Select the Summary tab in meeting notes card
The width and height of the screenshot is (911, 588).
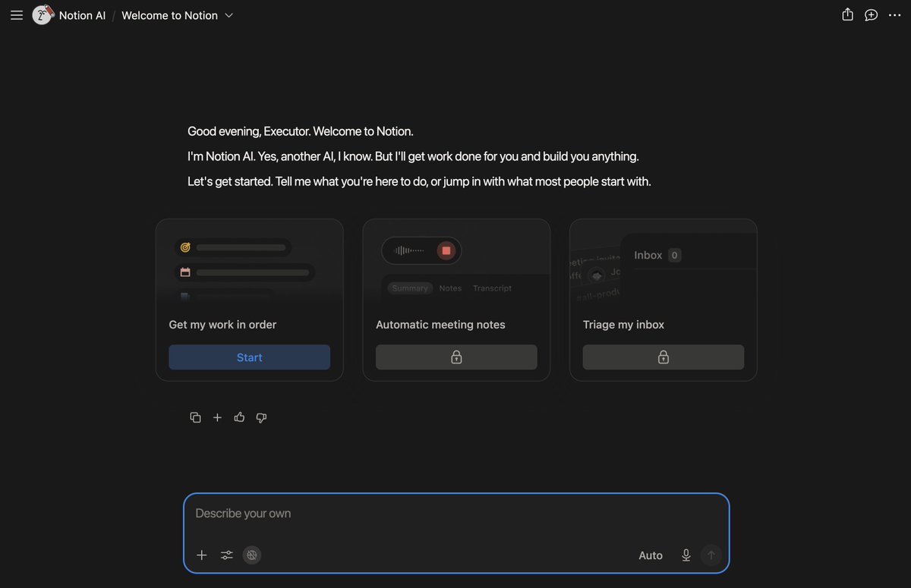(x=410, y=288)
